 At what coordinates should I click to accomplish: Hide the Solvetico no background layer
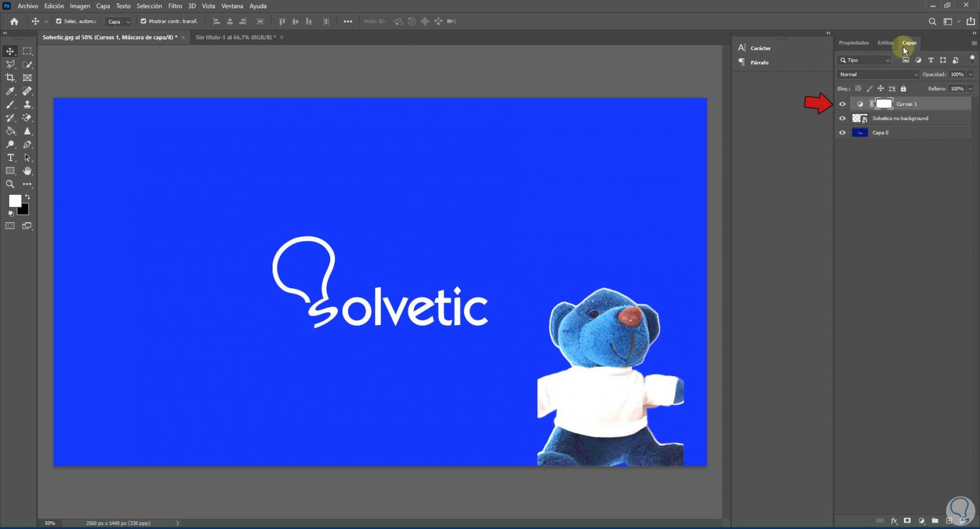(842, 118)
